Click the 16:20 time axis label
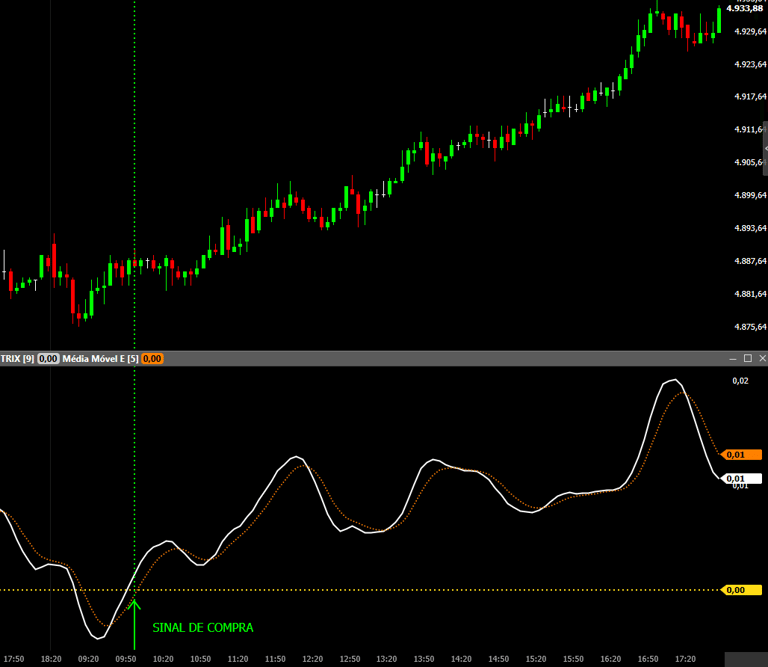The height and width of the screenshot is (667, 768). pos(611,659)
